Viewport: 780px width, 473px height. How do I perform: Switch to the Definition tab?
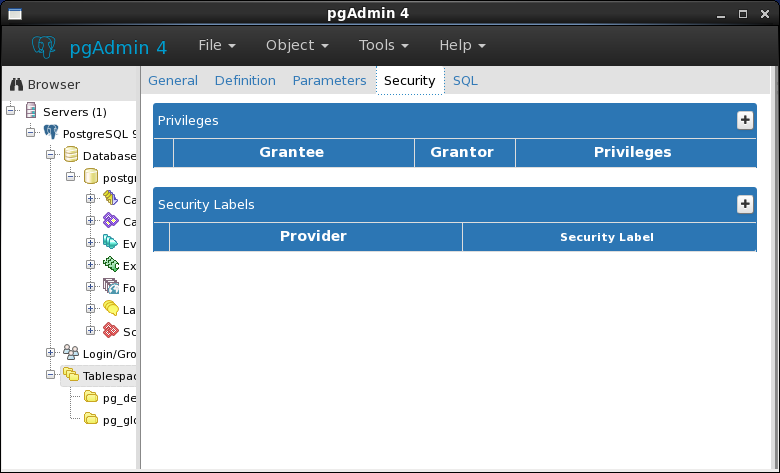245,81
